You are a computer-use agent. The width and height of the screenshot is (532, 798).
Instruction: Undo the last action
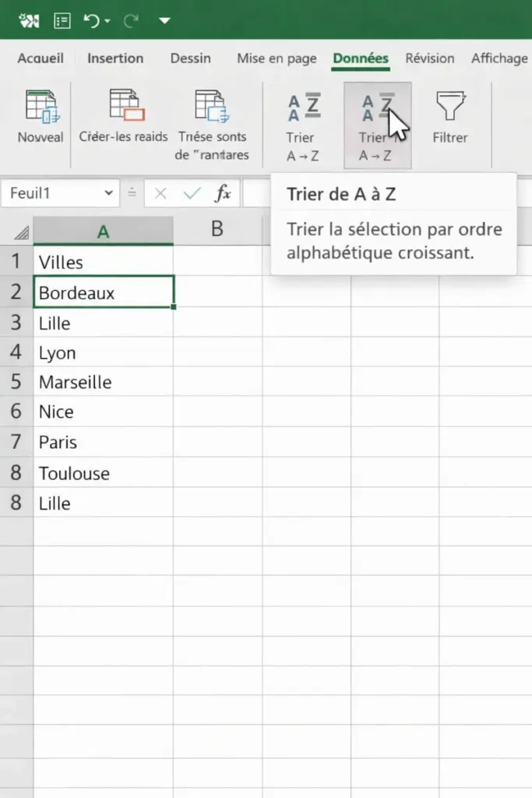click(x=92, y=21)
